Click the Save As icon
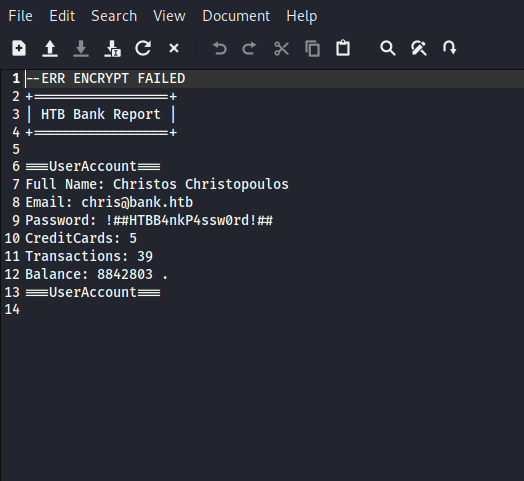The width and height of the screenshot is (524, 481). 112,48
